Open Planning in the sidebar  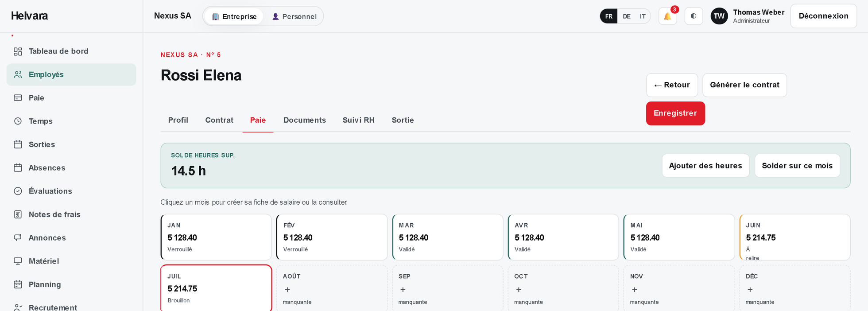pos(71,284)
